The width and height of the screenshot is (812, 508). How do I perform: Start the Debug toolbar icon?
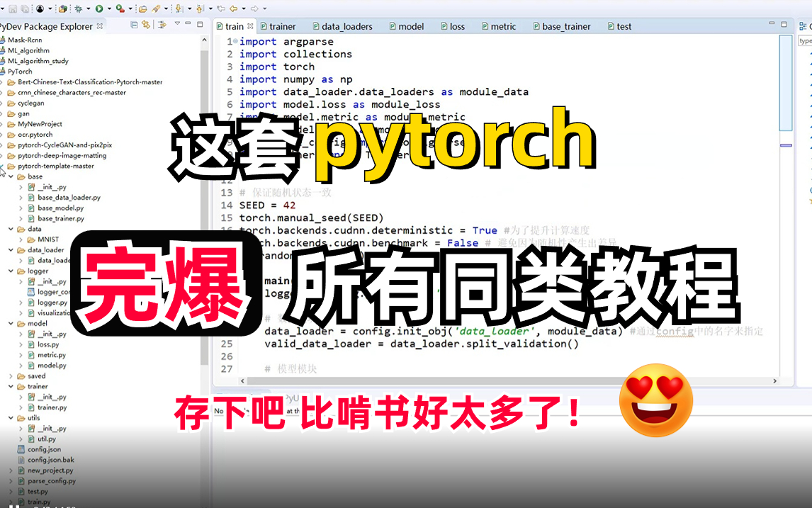pyautogui.click(x=78, y=9)
